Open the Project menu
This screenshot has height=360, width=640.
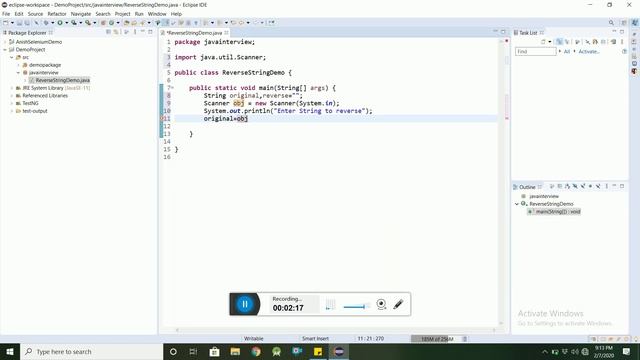tap(122, 14)
